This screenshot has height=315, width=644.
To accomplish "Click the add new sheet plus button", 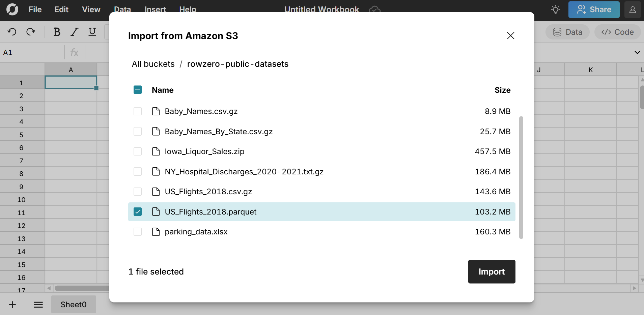I will tap(12, 304).
